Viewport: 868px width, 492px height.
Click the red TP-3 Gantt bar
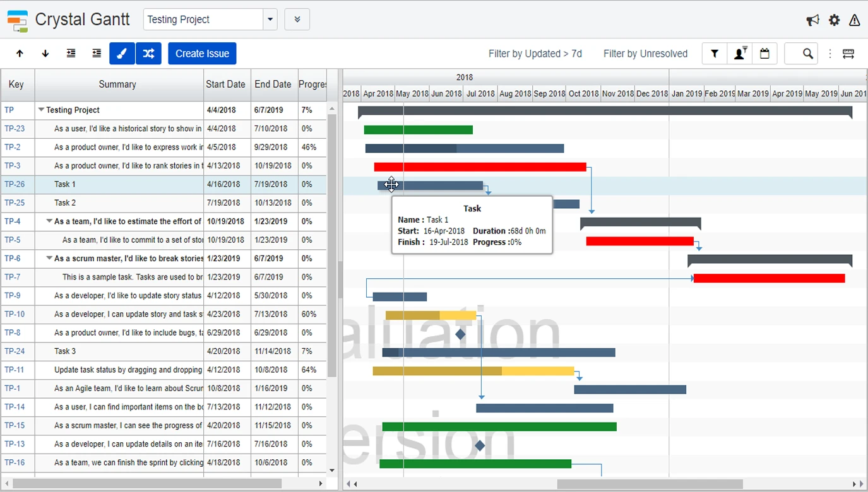480,167
